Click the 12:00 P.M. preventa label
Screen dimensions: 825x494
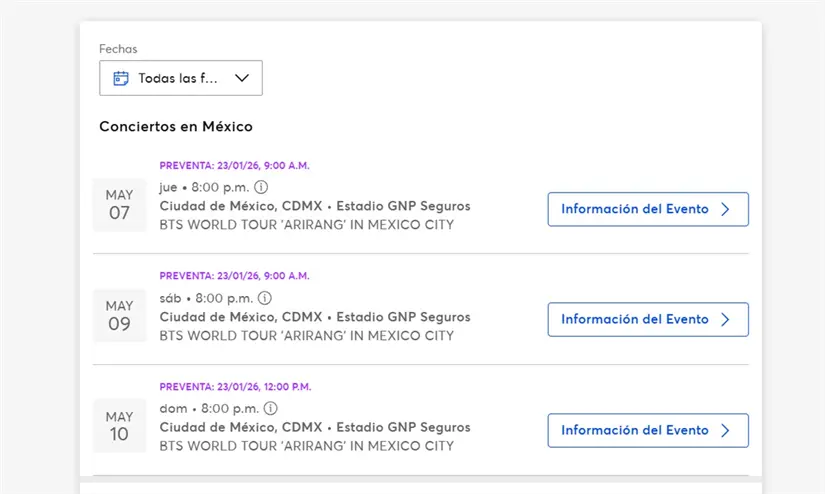point(235,386)
